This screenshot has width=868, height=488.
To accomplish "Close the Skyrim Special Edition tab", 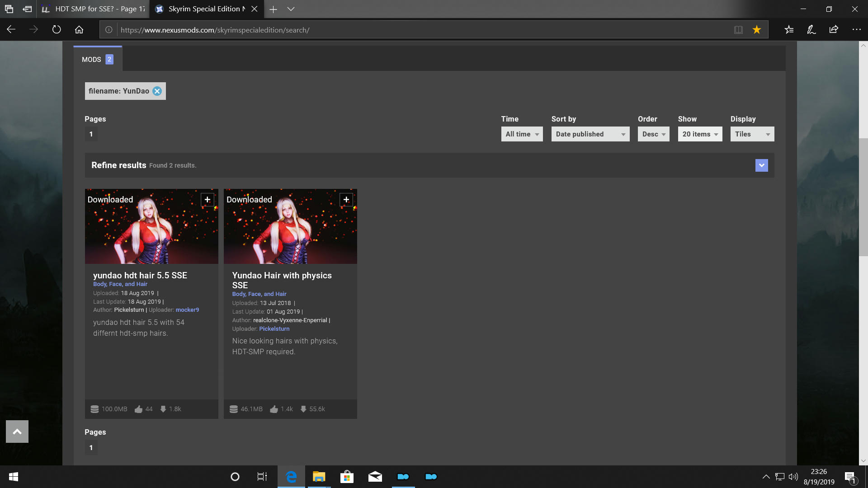I will [255, 9].
